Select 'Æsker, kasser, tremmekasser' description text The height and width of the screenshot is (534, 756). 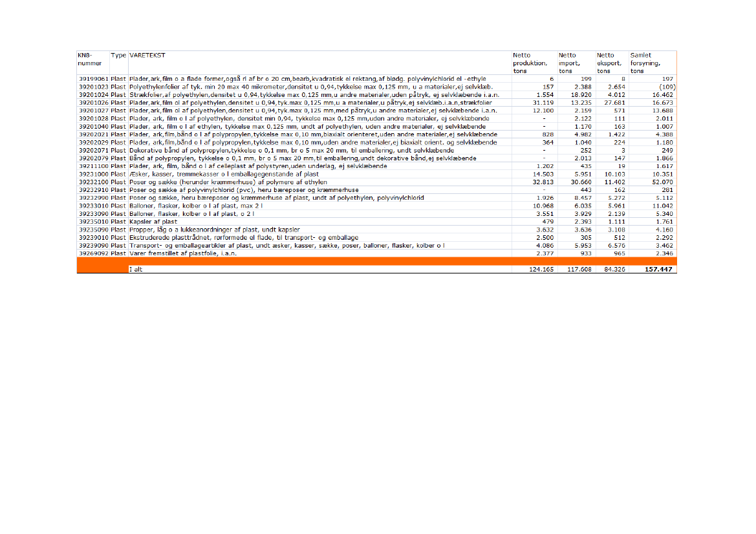(x=224, y=174)
